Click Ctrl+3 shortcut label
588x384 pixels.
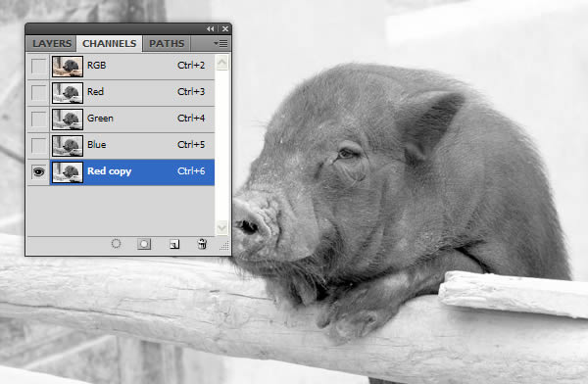pyautogui.click(x=191, y=91)
